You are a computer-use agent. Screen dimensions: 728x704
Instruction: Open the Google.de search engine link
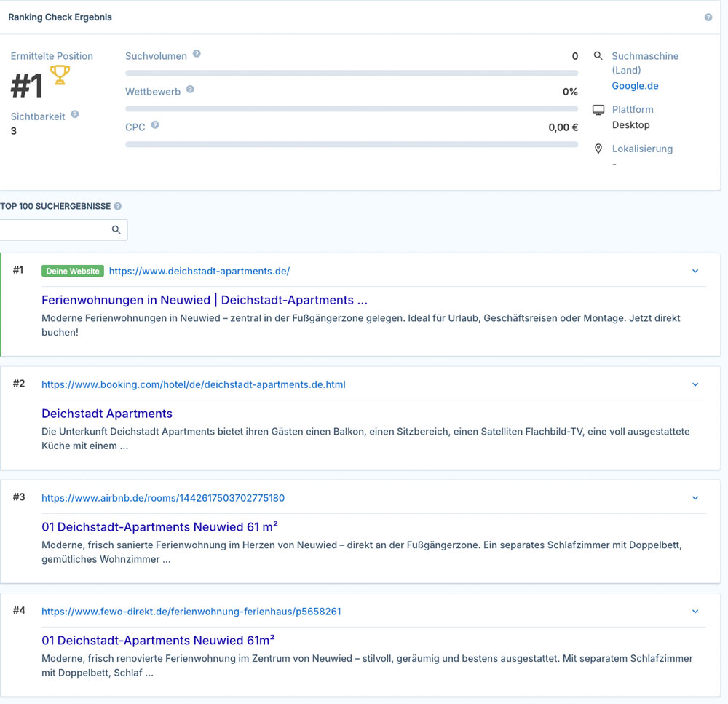tap(635, 86)
